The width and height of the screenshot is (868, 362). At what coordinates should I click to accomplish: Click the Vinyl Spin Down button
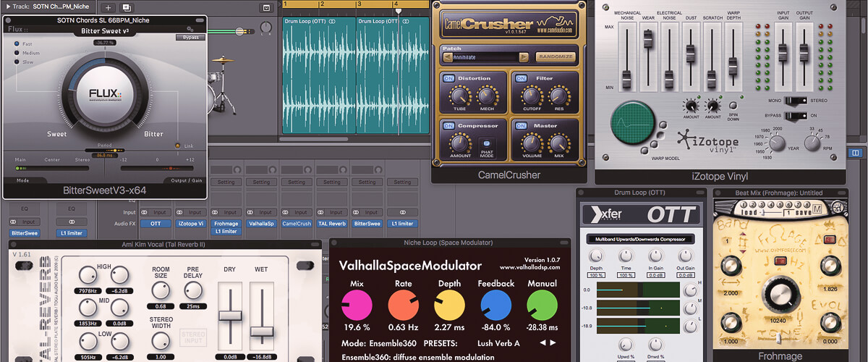(x=733, y=105)
